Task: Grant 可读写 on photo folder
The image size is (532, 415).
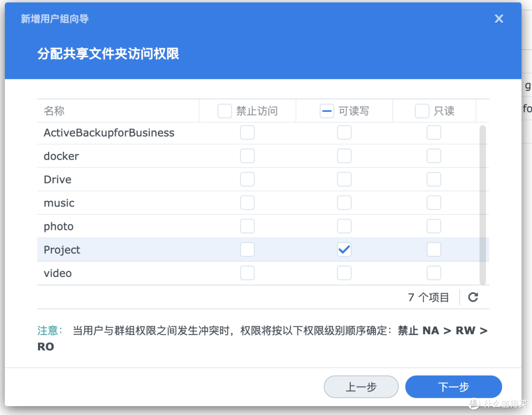Action: point(344,226)
